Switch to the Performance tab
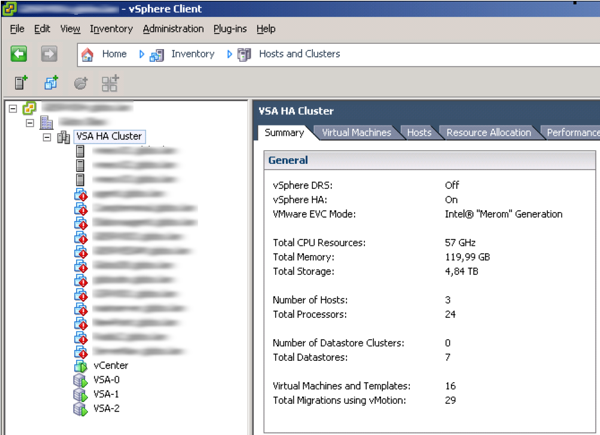600x435 pixels. 572,132
